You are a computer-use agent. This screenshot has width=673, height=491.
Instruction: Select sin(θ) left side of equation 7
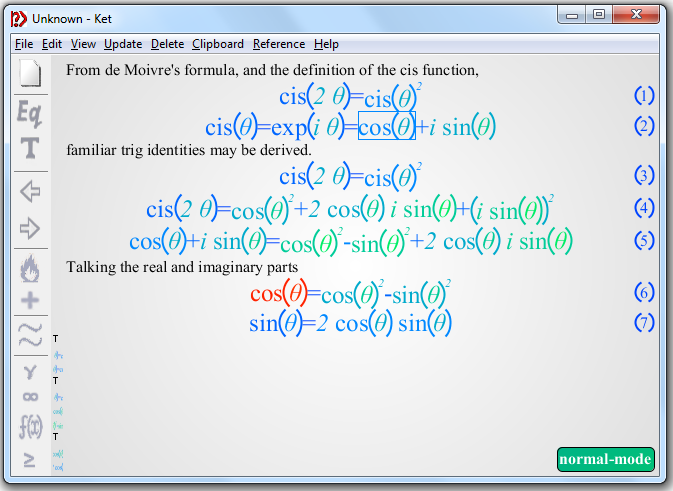[277, 323]
